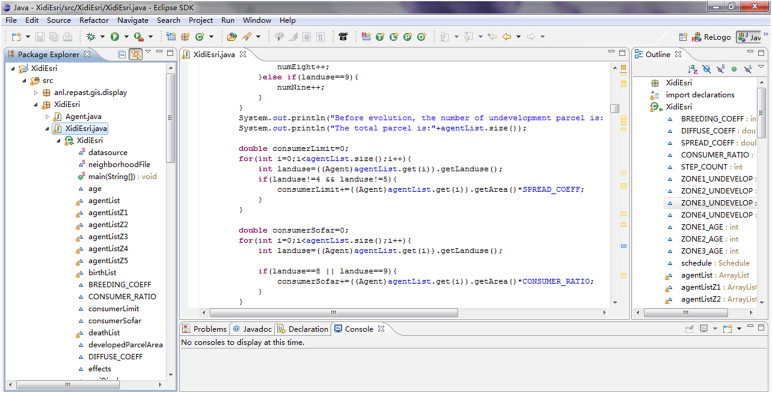Screen dimensions: 772x393
Task: Collapse the src folder node
Action: click(x=25, y=80)
